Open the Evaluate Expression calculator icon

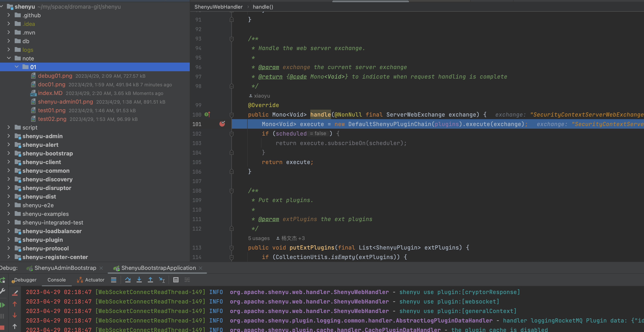[176, 280]
